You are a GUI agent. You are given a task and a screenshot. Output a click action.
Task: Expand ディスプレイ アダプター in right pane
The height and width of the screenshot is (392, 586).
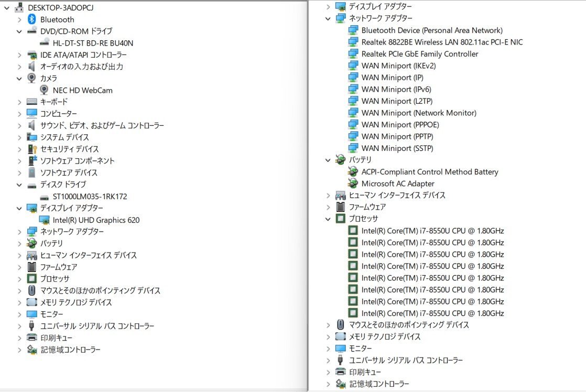click(x=328, y=6)
